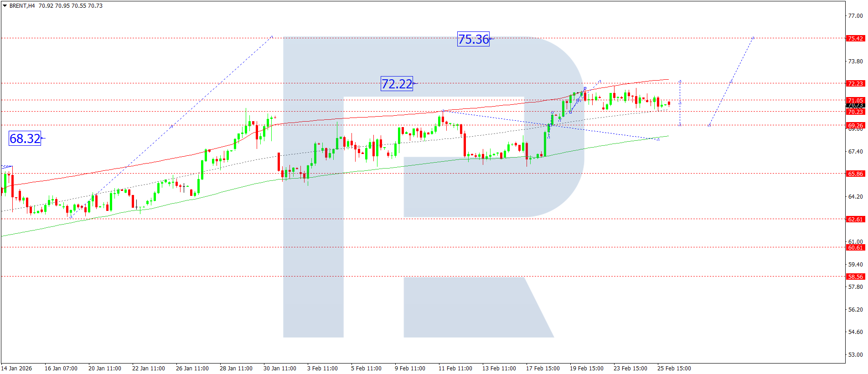Click the red 71.05 level tag
The height and width of the screenshot is (374, 868).
855,100
